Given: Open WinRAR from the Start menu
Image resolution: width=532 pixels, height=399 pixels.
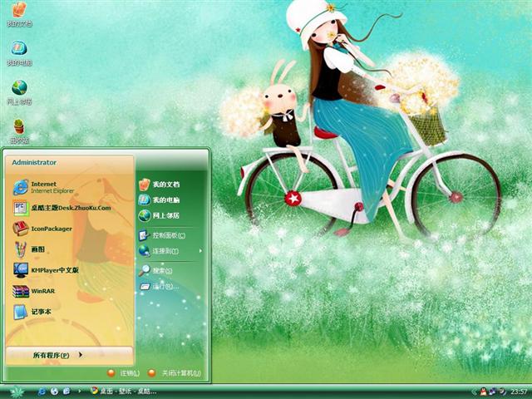Looking at the screenshot, I should pyautogui.click(x=33, y=291).
